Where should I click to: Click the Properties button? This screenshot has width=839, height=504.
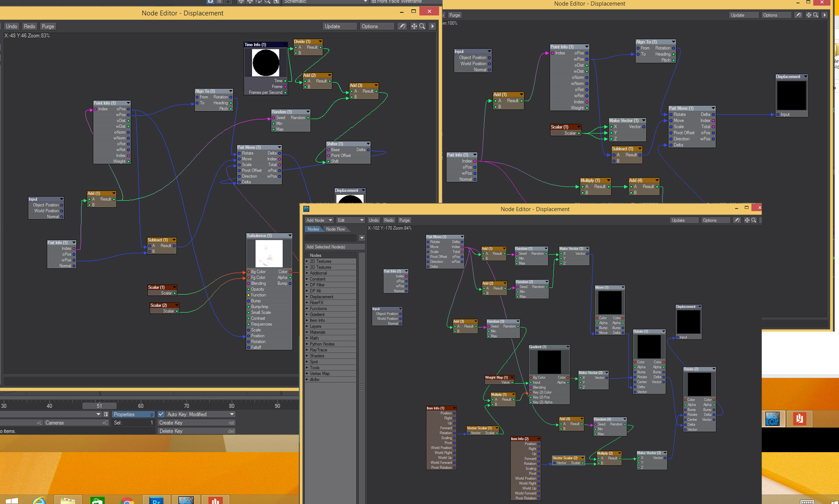tap(133, 415)
